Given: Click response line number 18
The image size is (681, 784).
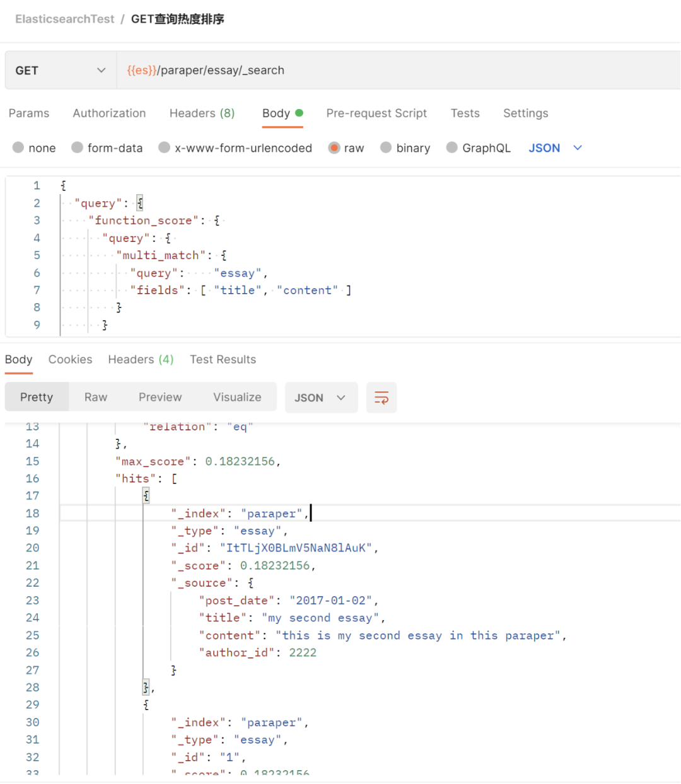Looking at the screenshot, I should pyautogui.click(x=33, y=514).
